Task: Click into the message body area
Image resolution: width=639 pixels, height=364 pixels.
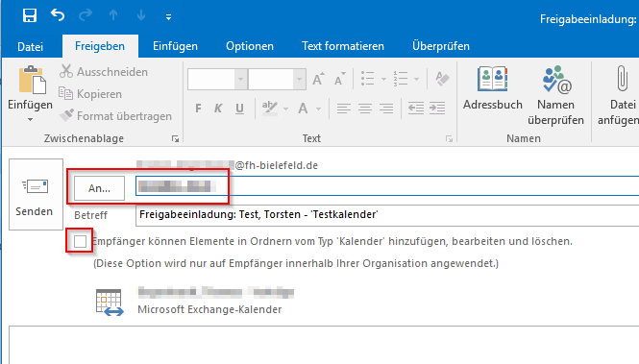Action: (x=324, y=345)
